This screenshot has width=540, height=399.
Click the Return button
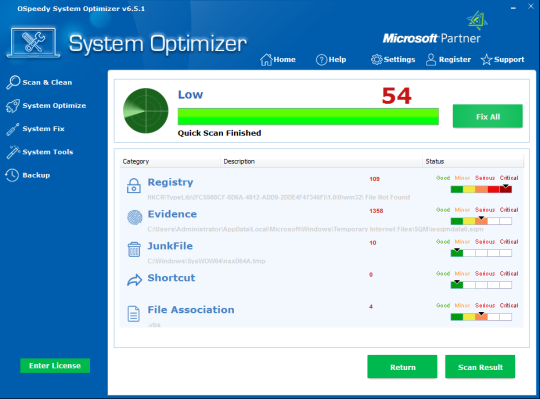(x=402, y=367)
